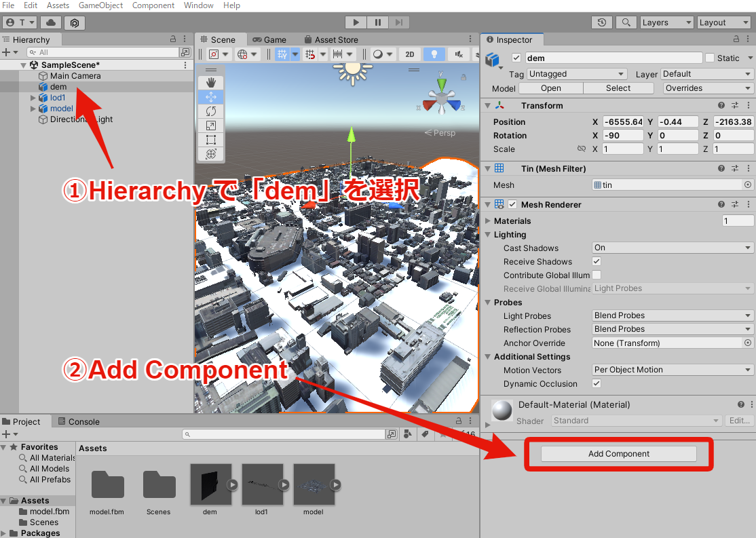Select the Rotate tool
756x538 pixels.
click(210, 111)
